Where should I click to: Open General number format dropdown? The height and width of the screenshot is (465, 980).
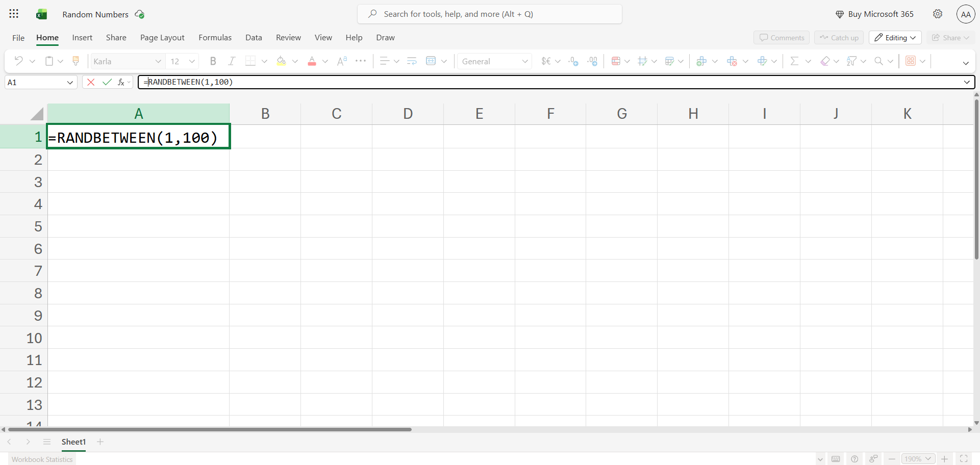pos(525,61)
